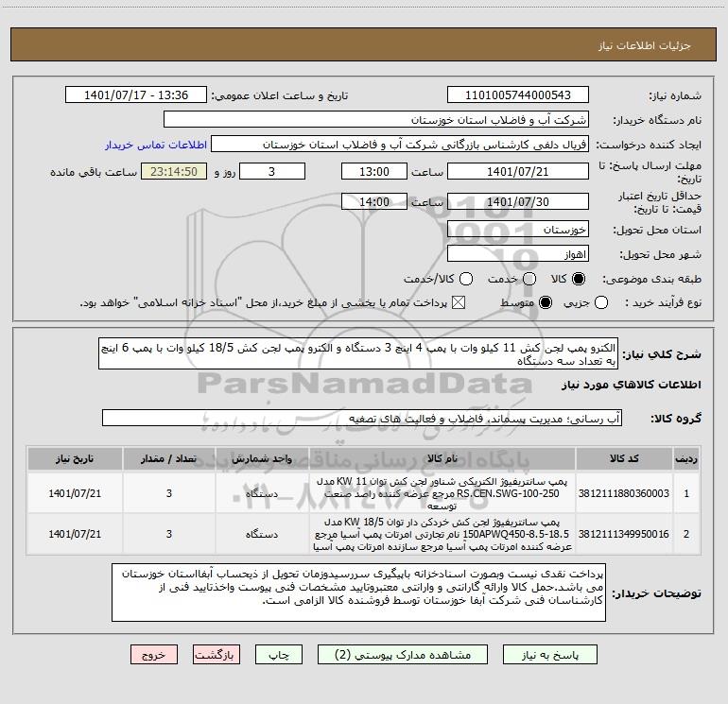This screenshot has width=728, height=704.
Task: Click the شماره نیاز number field
Action: point(518,95)
